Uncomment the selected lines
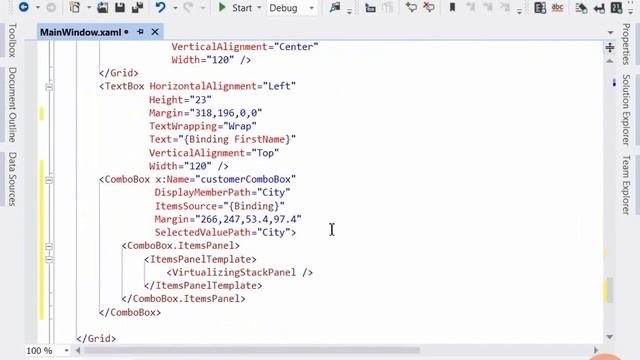 [429, 7]
